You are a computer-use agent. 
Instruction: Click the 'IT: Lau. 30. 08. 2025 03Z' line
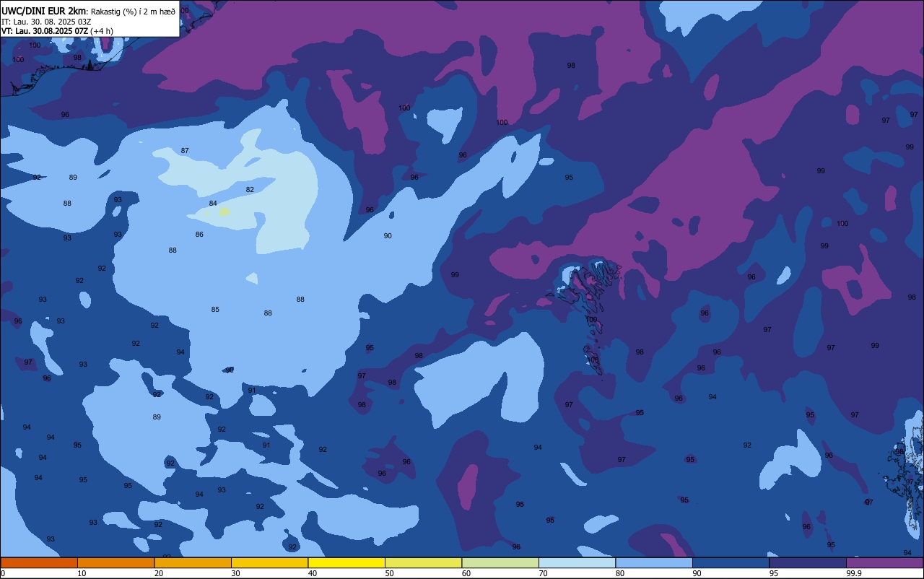point(46,22)
